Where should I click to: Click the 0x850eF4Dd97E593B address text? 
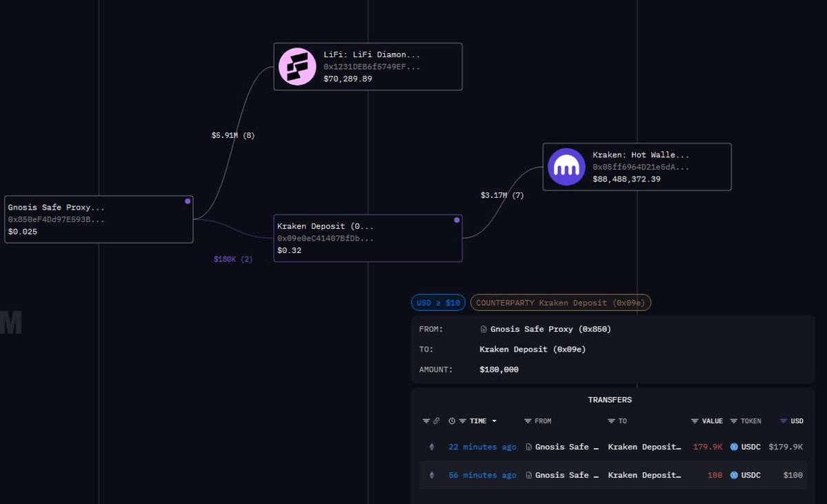57,219
